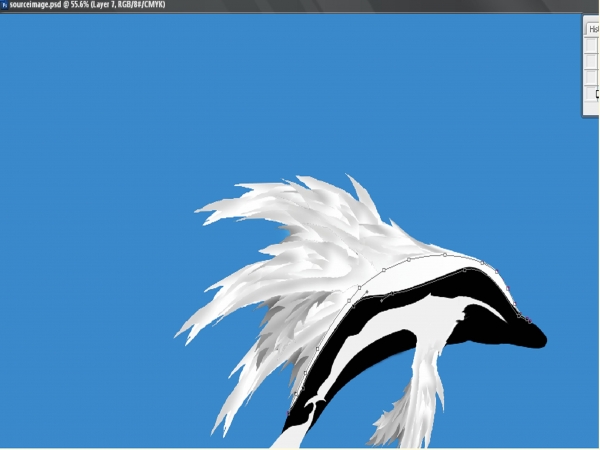Set history brush source for the bottom history state

pos(592,93)
